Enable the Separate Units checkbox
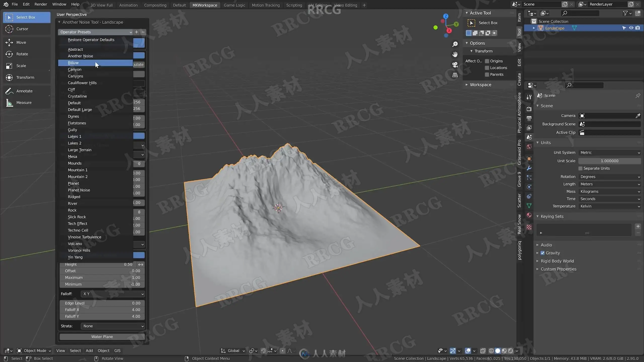Image resolution: width=644 pixels, height=362 pixels. (x=580, y=168)
